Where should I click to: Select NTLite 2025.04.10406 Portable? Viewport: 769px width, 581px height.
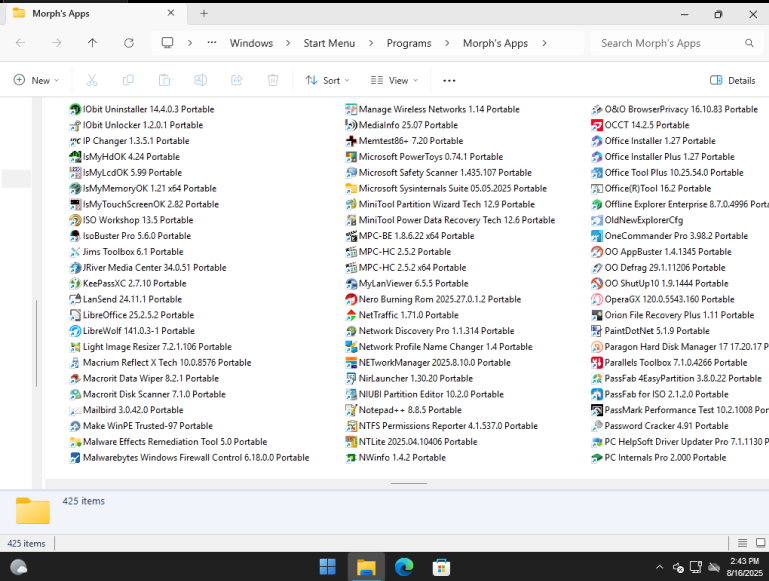[411, 442]
